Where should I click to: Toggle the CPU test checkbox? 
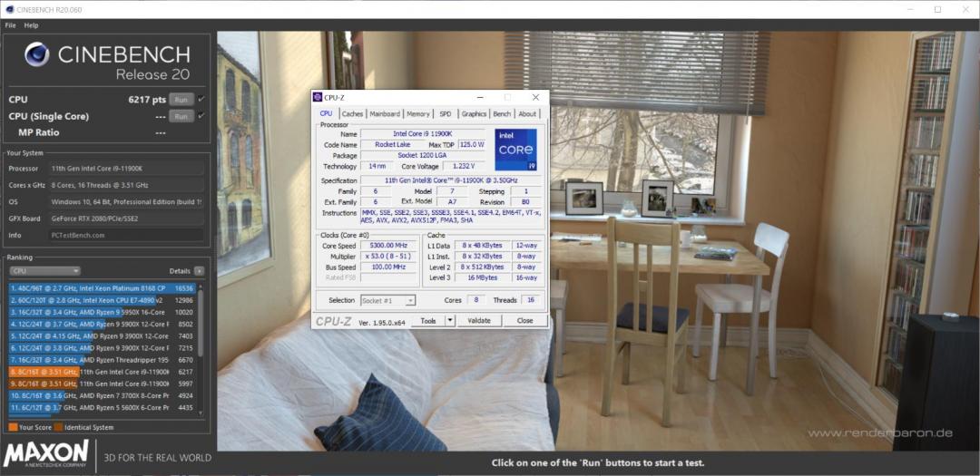click(201, 99)
